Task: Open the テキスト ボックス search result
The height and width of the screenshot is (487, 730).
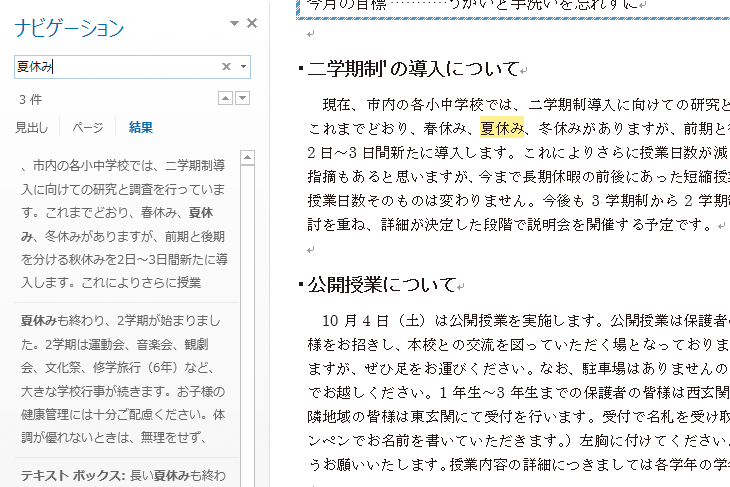Action: [125, 475]
